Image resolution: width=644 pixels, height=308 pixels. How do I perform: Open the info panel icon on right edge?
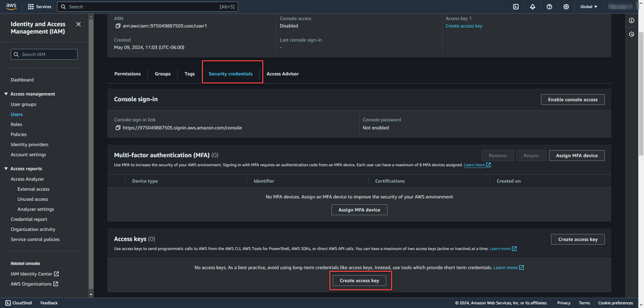(x=632, y=21)
